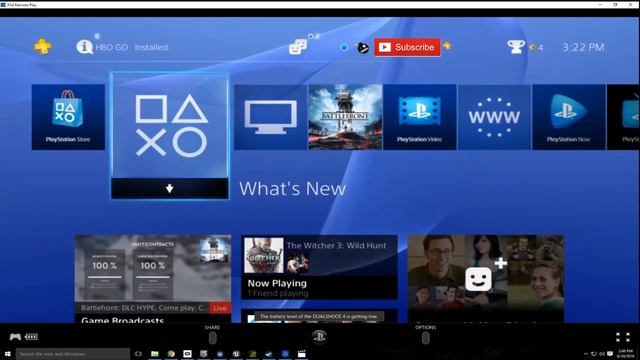Open the Action Center notifications icon

pyautogui.click(x=610, y=354)
